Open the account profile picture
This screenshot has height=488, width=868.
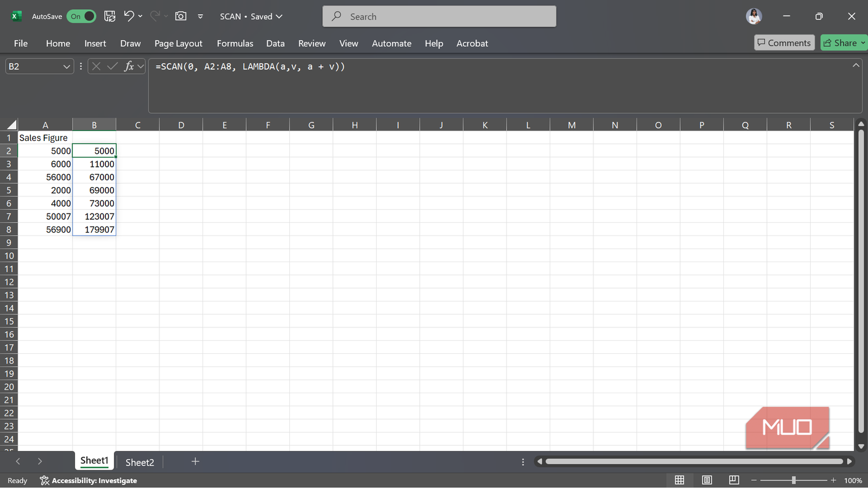coord(754,17)
